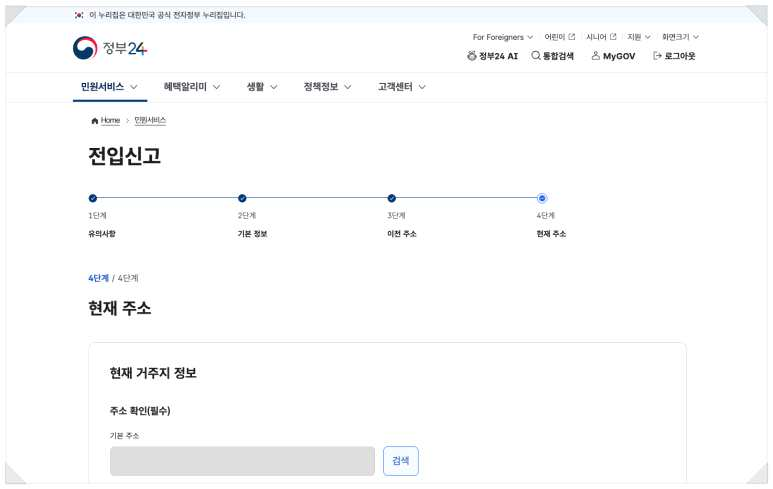Click the 정부24 logo
The width and height of the screenshot is (773, 489).
point(110,48)
